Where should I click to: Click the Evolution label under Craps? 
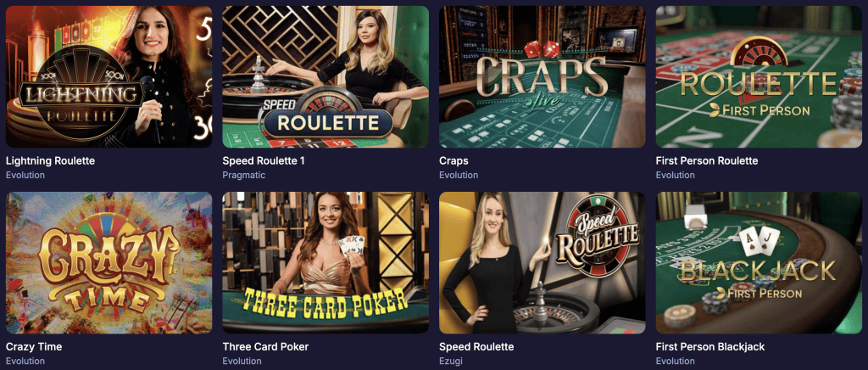click(x=459, y=175)
